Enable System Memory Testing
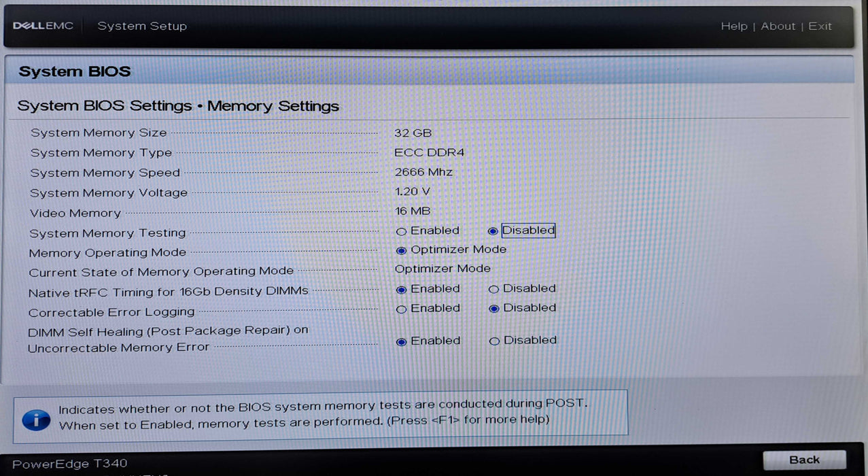Image resolution: width=868 pixels, height=476 pixels. (x=401, y=232)
